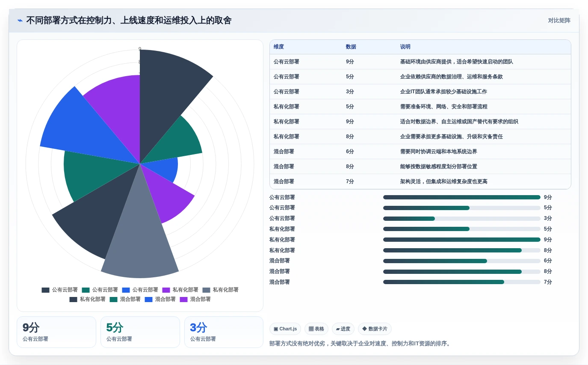The width and height of the screenshot is (588, 365).
Task: Open the 5分 公有云部署 data card
Action: pyautogui.click(x=140, y=332)
